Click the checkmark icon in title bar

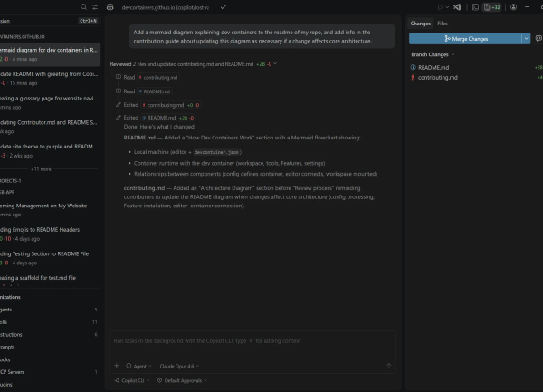click(x=224, y=7)
